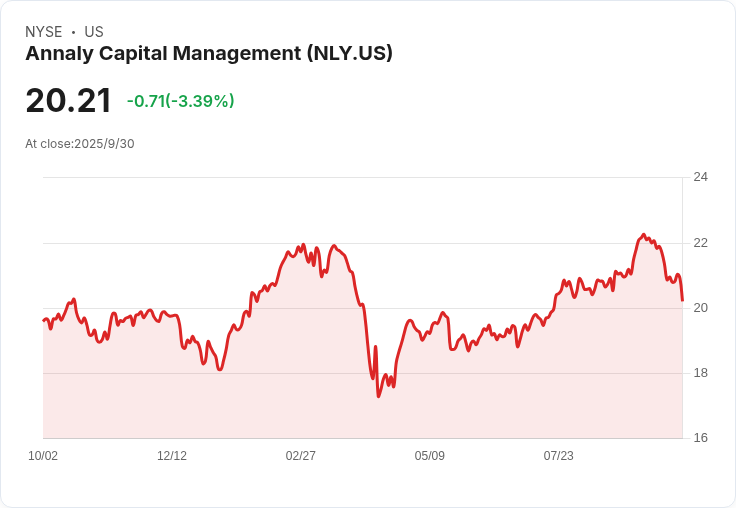Image resolution: width=736 pixels, height=508 pixels.
Task: Select the -0.71(-3.39%) price change text
Action: coord(180,101)
